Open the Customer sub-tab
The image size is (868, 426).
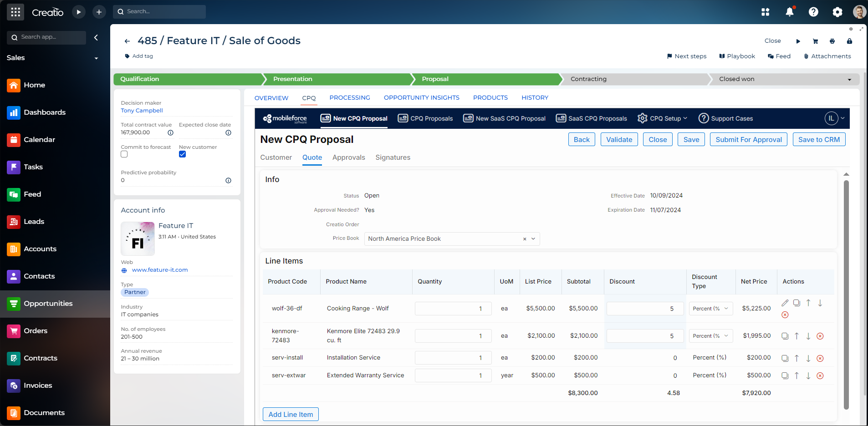pyautogui.click(x=276, y=157)
